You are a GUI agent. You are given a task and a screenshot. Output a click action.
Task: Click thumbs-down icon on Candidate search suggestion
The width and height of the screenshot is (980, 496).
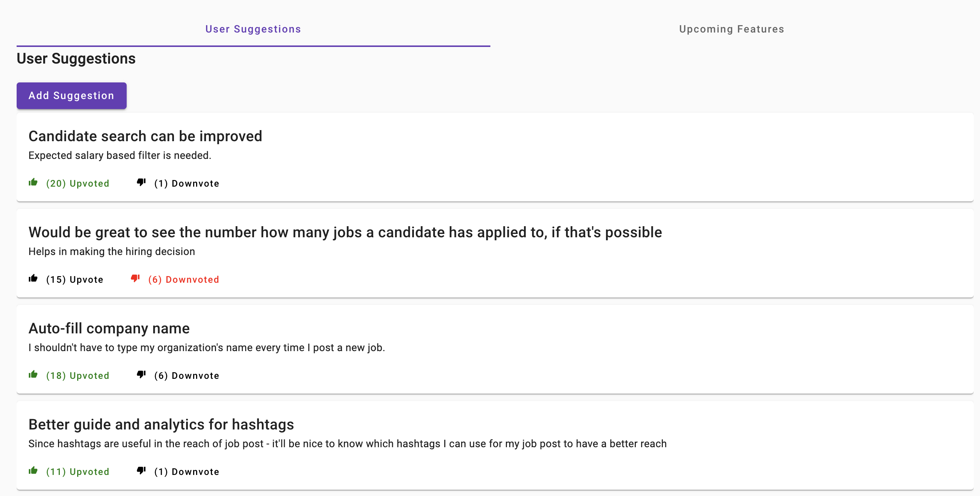141,183
